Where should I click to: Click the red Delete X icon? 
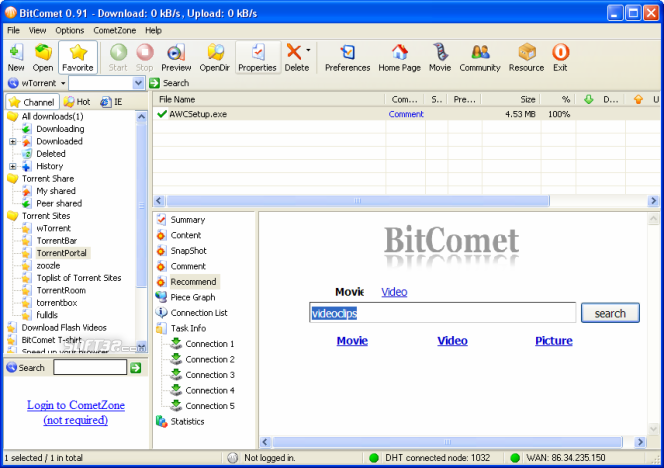click(294, 53)
